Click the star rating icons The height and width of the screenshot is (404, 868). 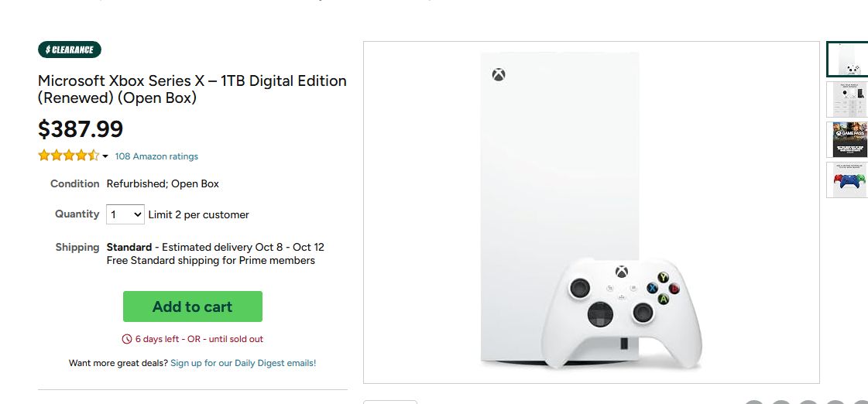tap(69, 156)
